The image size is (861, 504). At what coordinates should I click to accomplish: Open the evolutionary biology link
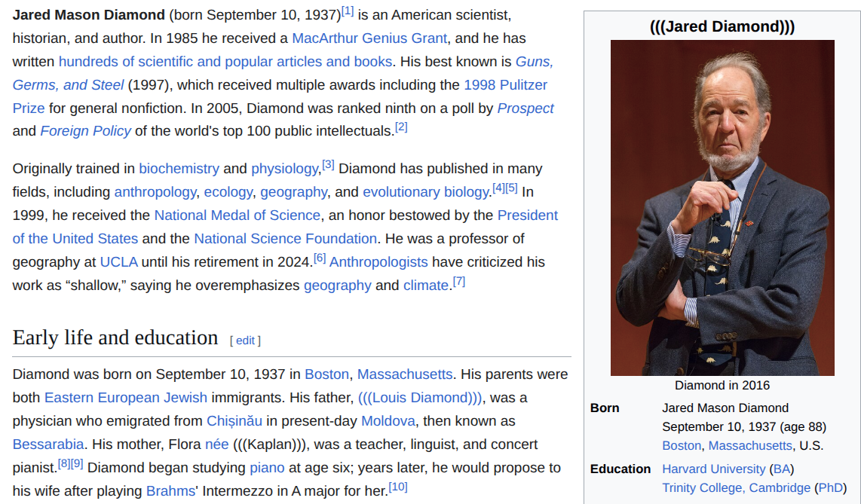click(x=425, y=192)
